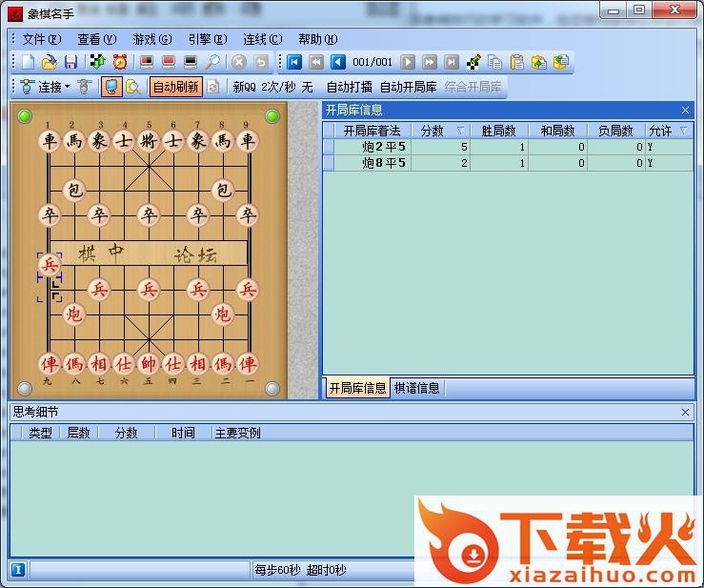Image resolution: width=704 pixels, height=588 pixels.
Task: Click the fast forward moves button
Action: 430,62
